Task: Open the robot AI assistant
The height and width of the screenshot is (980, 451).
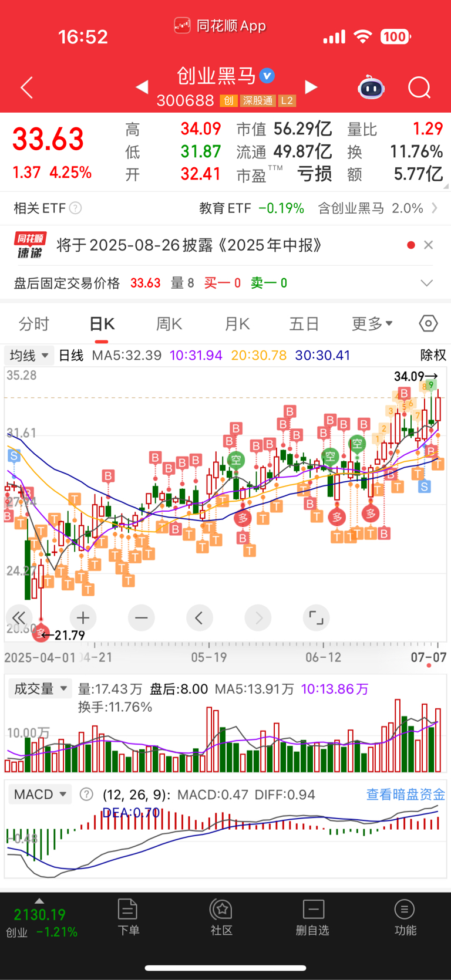Action: click(371, 88)
